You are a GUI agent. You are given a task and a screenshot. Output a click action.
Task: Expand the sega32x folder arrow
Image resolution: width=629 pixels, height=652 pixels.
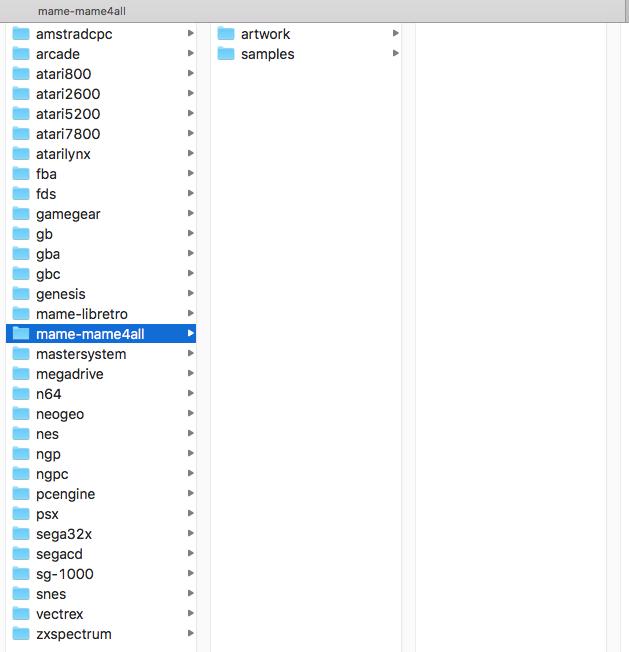click(x=191, y=533)
